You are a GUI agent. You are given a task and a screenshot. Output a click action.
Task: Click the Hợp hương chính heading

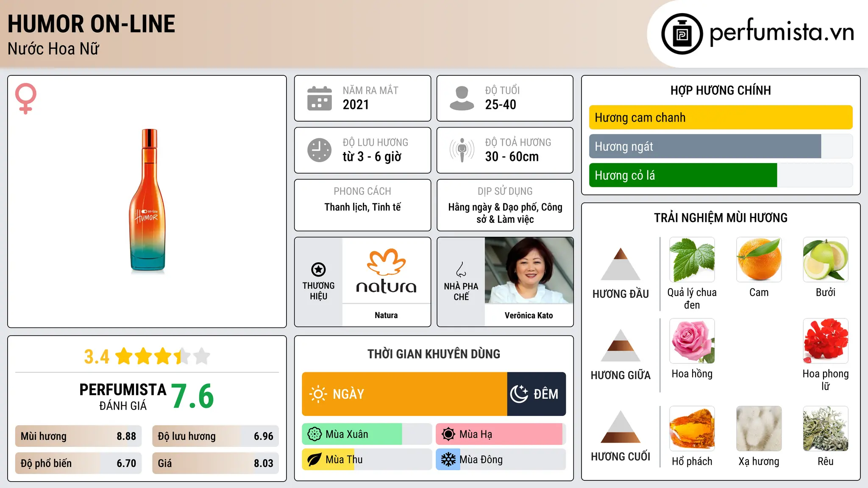(x=721, y=90)
